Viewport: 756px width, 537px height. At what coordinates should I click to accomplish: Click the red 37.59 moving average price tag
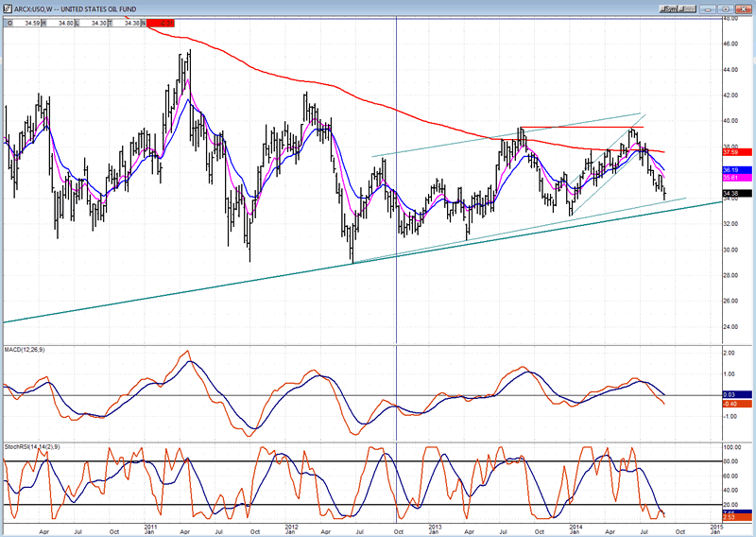(733, 152)
